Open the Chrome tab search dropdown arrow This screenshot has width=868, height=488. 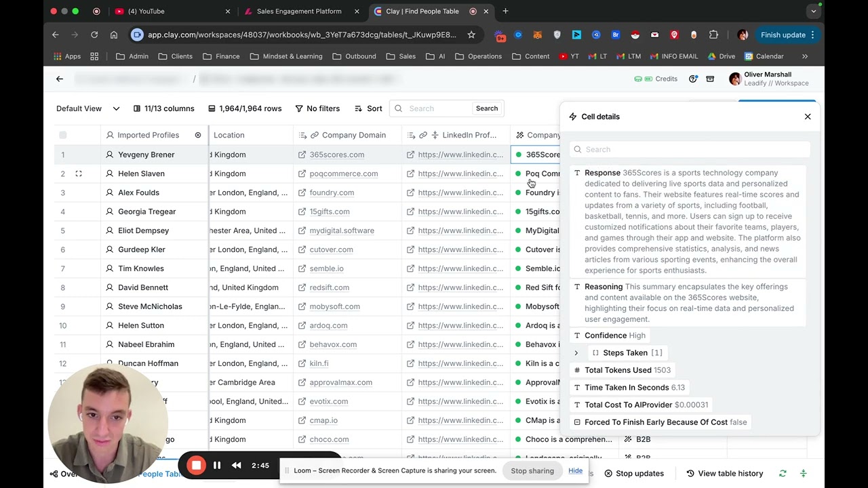pos(813,11)
